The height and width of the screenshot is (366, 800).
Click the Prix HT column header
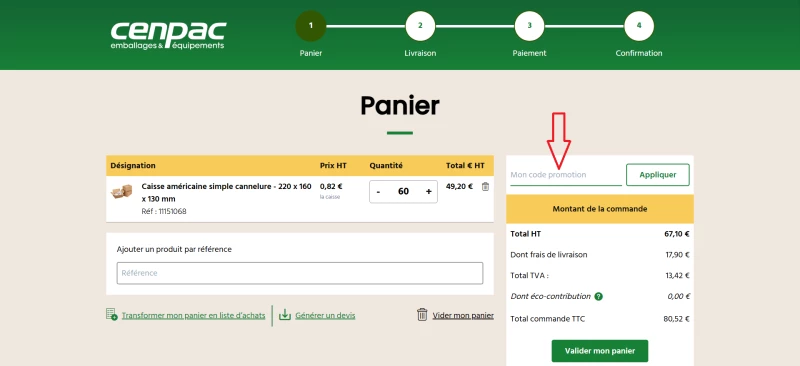click(333, 165)
